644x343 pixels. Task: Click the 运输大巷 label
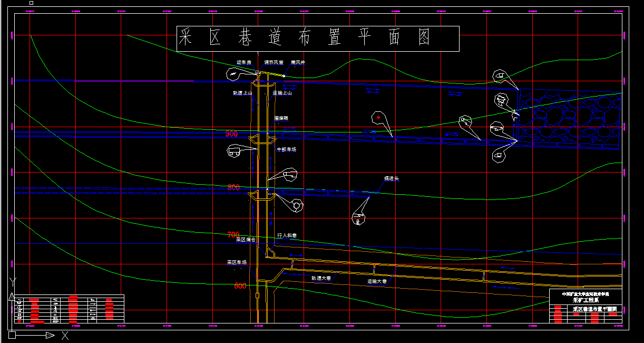click(377, 281)
